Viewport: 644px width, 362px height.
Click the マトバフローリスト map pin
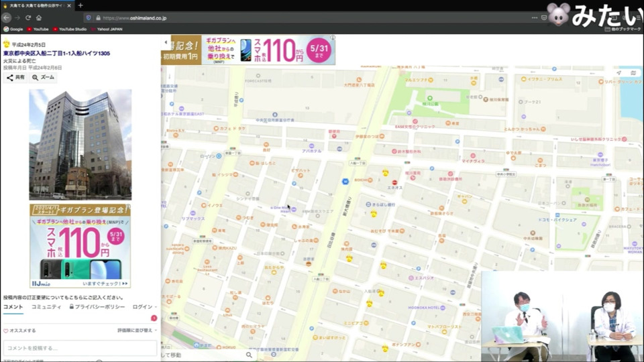443,332
